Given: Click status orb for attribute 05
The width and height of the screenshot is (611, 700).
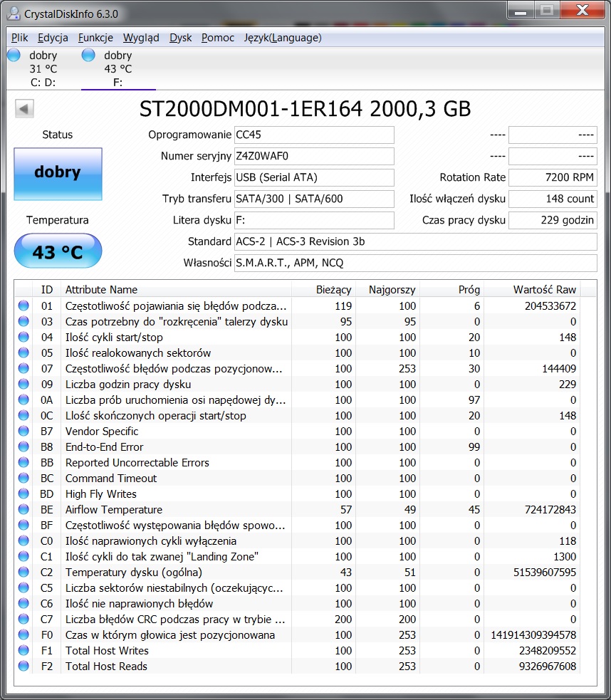Looking at the screenshot, I should [x=23, y=352].
